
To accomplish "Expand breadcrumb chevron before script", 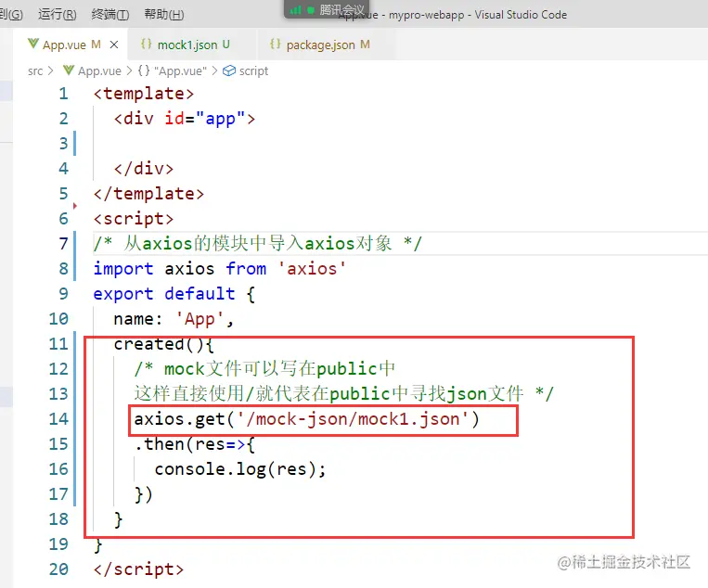I will 214,70.
